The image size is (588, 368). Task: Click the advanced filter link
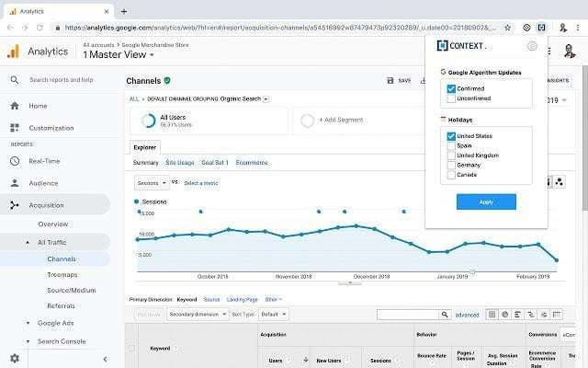click(x=468, y=315)
